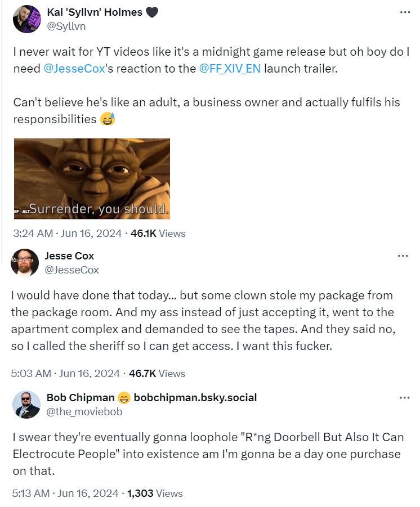Click Jesse Cox's profile avatar
Viewport: 420px width, 507px height.
tap(25, 263)
